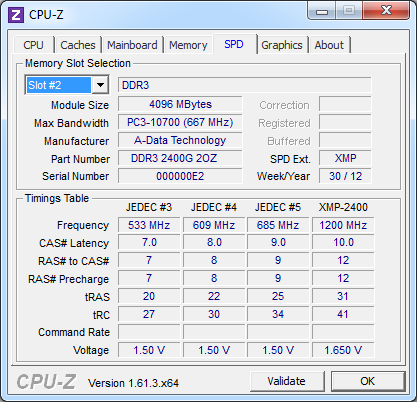417x402 pixels.
Task: Click the 10.0 CAS# Latency cell
Action: [343, 242]
